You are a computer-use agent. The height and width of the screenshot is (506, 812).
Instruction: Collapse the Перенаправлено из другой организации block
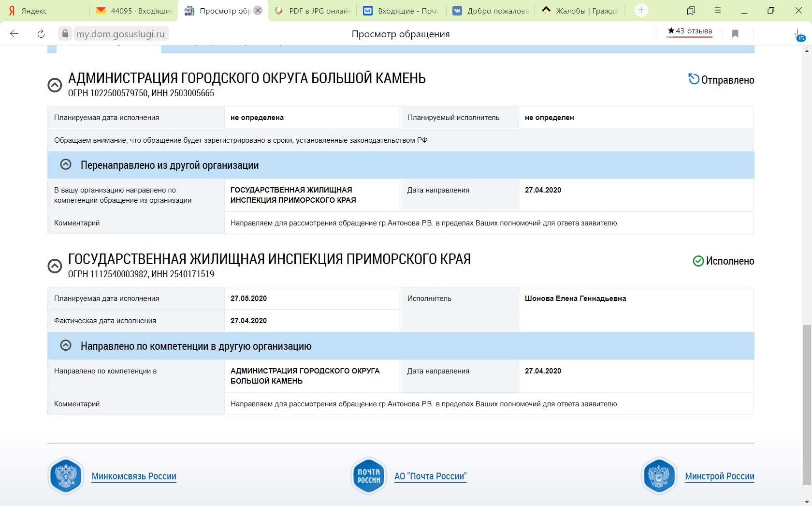pos(66,165)
